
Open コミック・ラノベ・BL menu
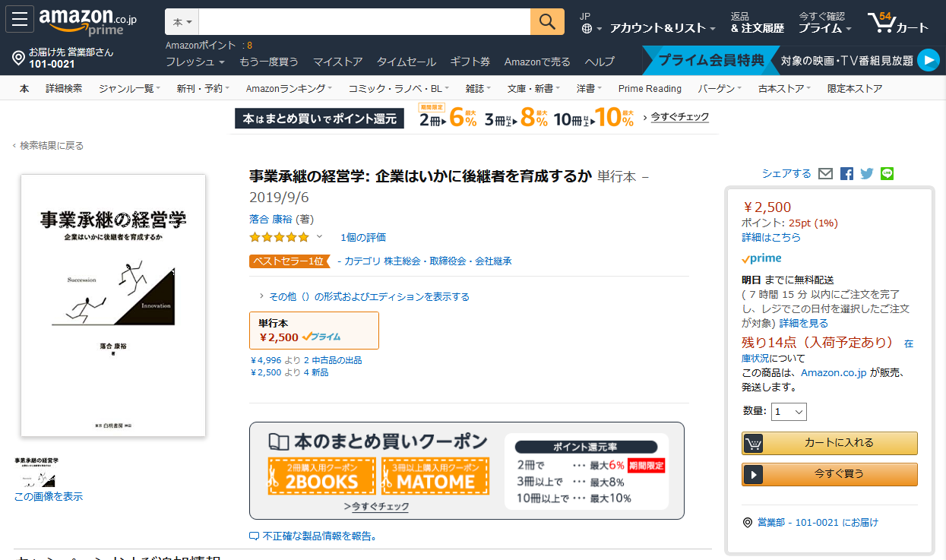tap(399, 88)
